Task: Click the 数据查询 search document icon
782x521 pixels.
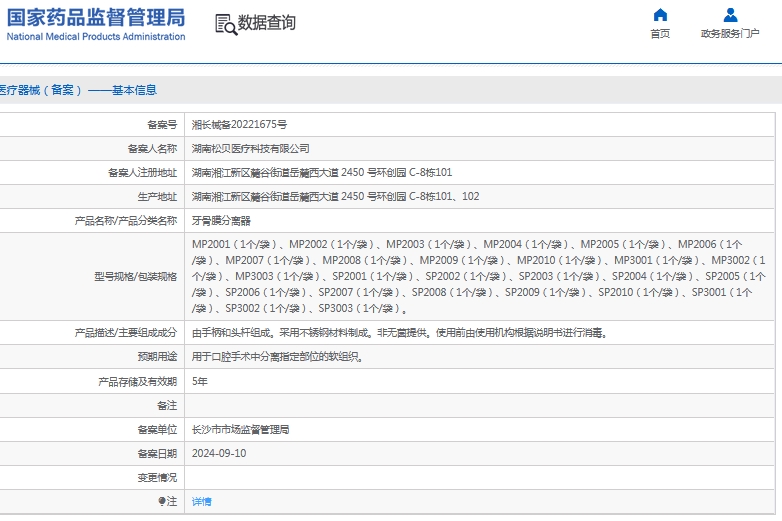Action: [x=226, y=24]
